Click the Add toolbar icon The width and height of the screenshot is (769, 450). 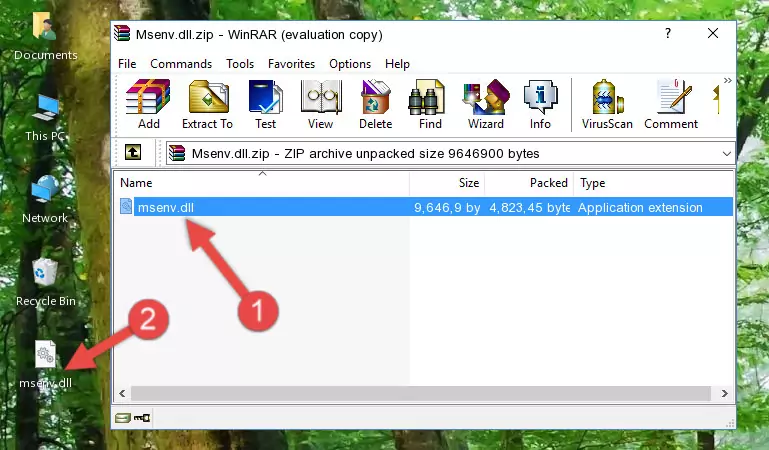pos(148,104)
